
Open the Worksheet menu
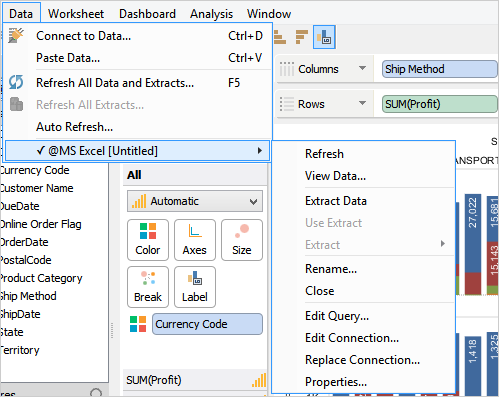tap(76, 14)
